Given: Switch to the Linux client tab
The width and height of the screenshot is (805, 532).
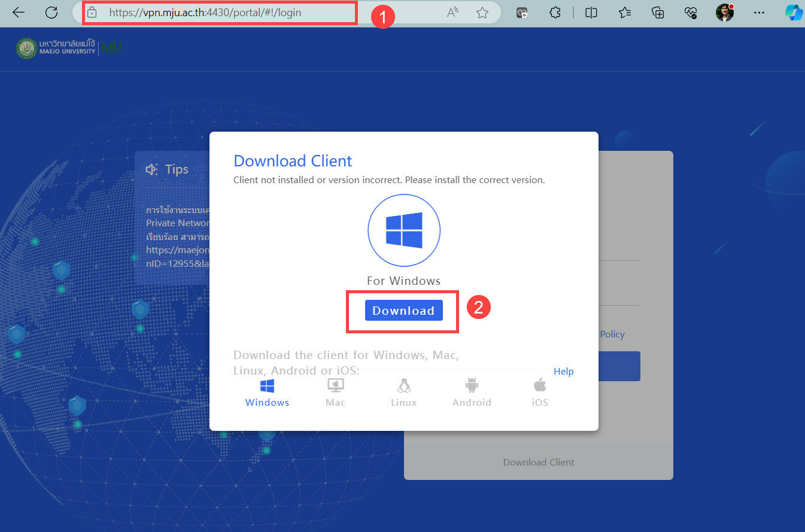Looking at the screenshot, I should [403, 393].
